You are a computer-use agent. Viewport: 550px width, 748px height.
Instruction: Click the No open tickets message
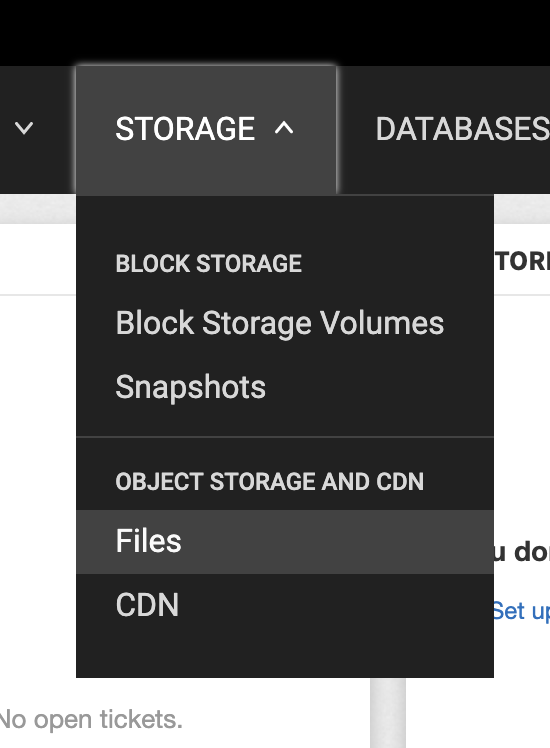pos(91,719)
